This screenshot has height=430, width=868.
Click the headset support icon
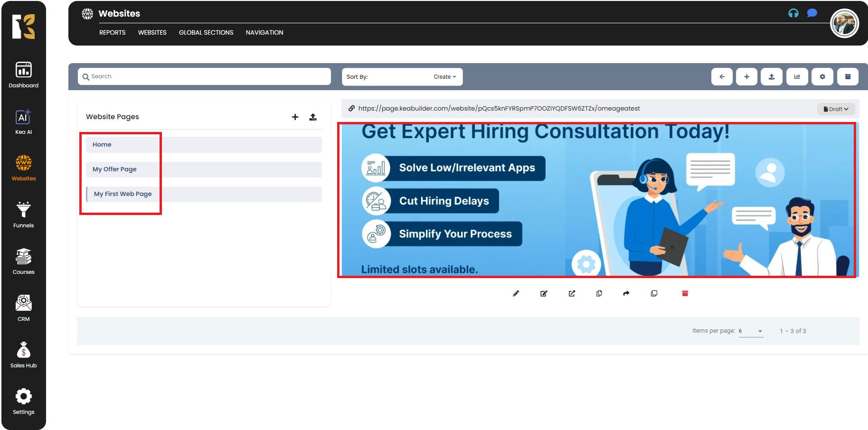point(793,13)
